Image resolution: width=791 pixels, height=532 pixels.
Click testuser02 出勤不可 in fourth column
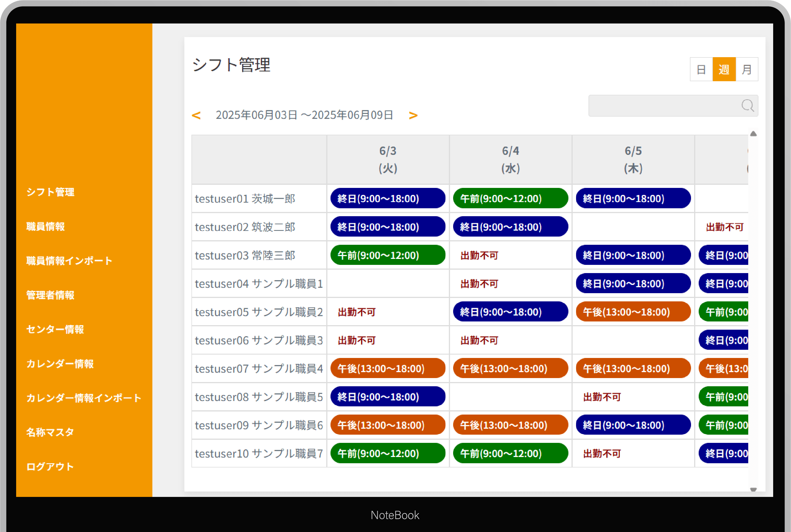click(725, 227)
